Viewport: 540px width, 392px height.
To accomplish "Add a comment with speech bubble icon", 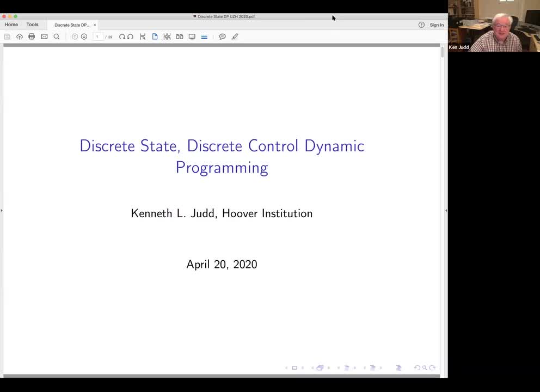I will [223, 36].
